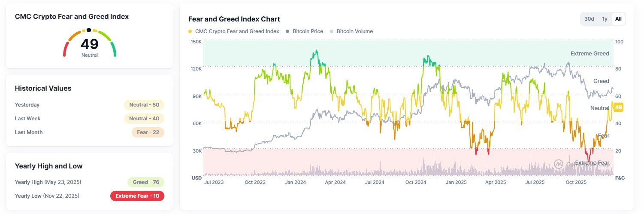Click the Jan 2025 x-axis label
This screenshot has height=214, width=644.
click(455, 182)
